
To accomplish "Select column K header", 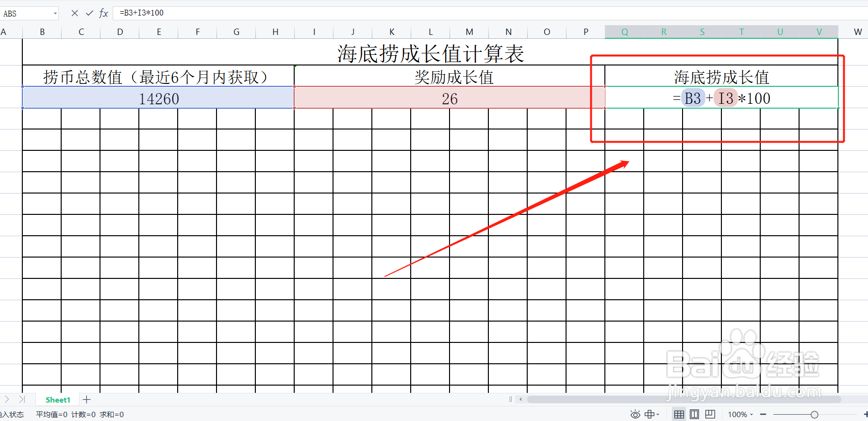I will point(392,32).
